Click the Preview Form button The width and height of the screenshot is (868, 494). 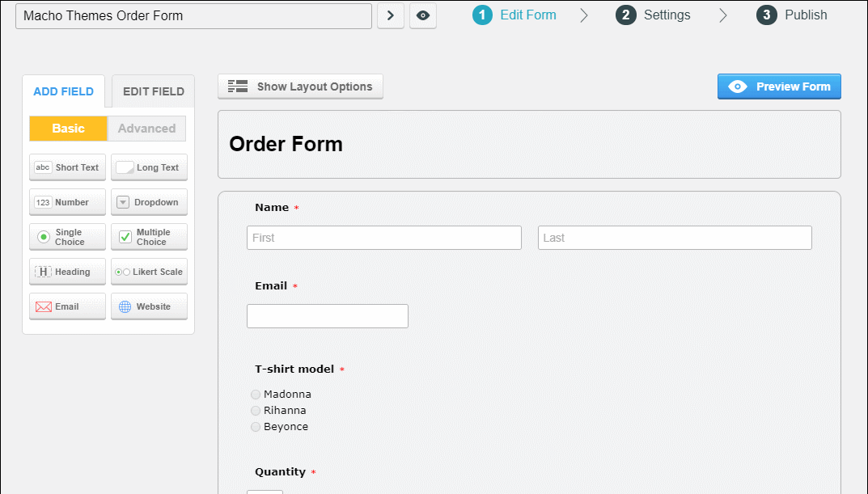[779, 87]
